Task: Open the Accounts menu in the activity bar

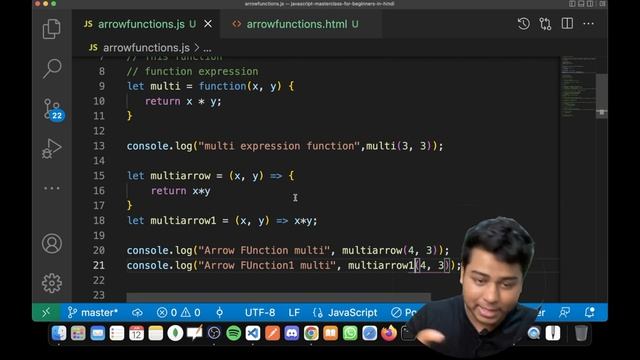Action: [52, 244]
